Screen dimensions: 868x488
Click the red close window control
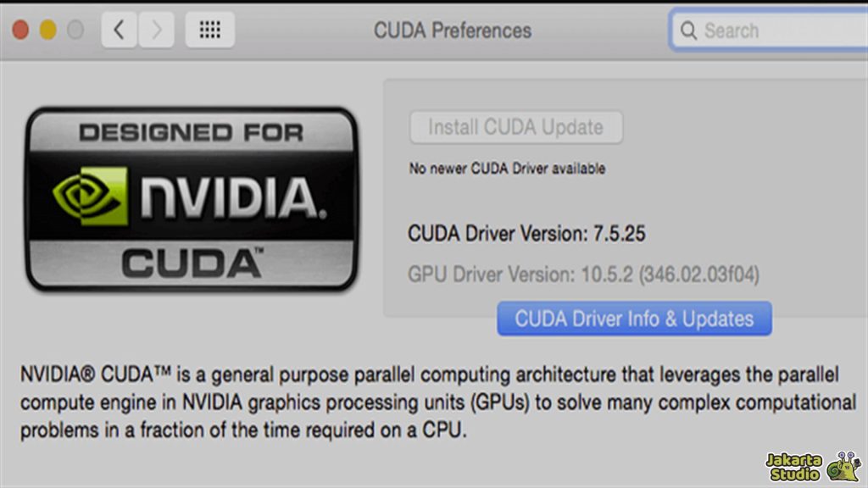click(x=19, y=28)
